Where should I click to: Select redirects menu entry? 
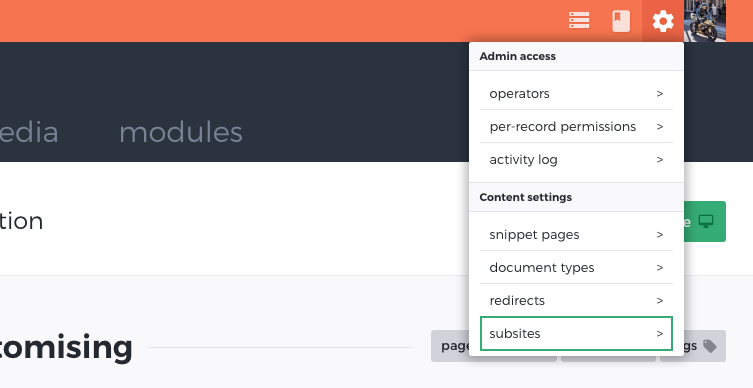[576, 301]
